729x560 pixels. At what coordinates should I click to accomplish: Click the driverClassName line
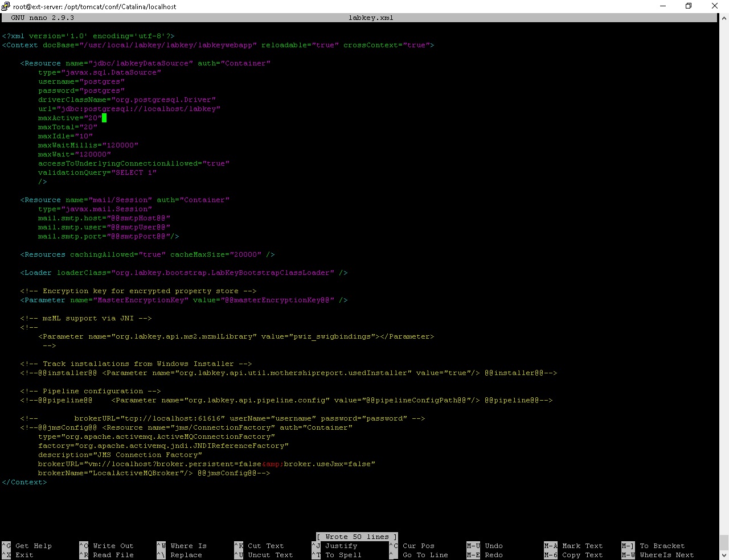pos(127,100)
